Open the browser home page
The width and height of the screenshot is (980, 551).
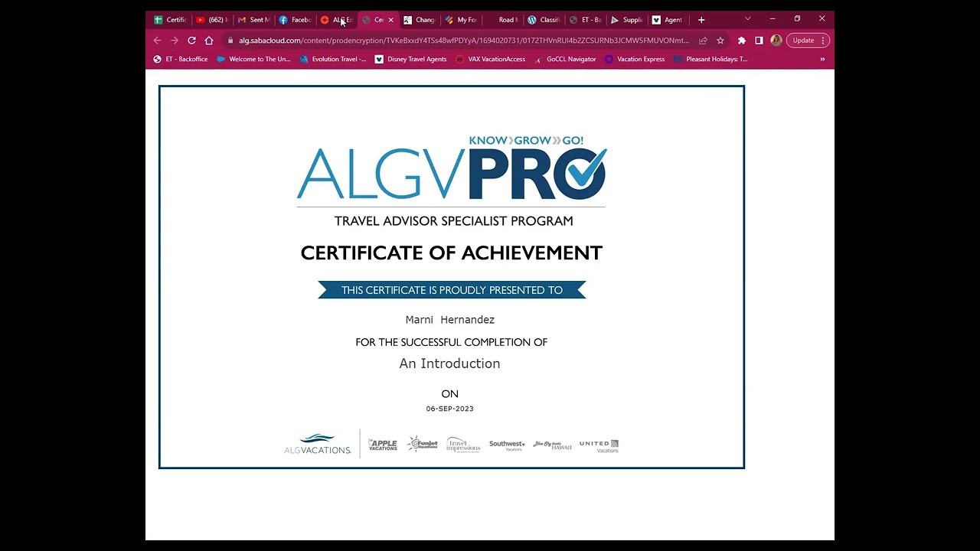pos(209,41)
